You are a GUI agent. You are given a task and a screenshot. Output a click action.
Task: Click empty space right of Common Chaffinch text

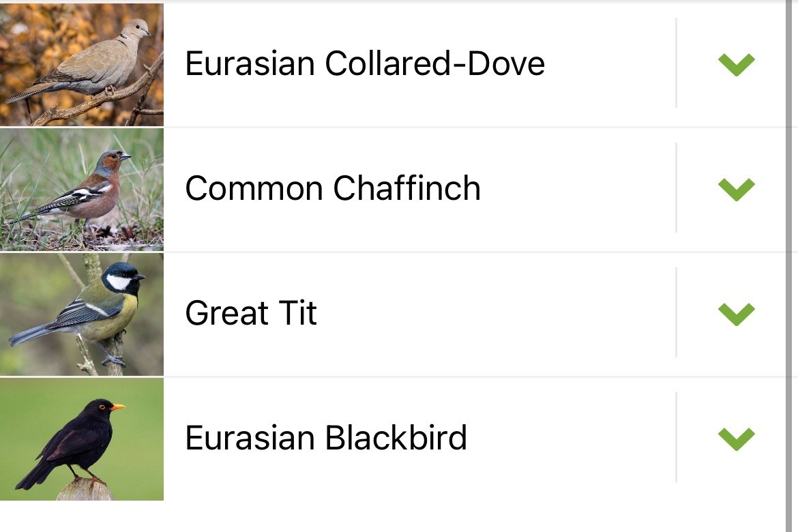click(578, 190)
